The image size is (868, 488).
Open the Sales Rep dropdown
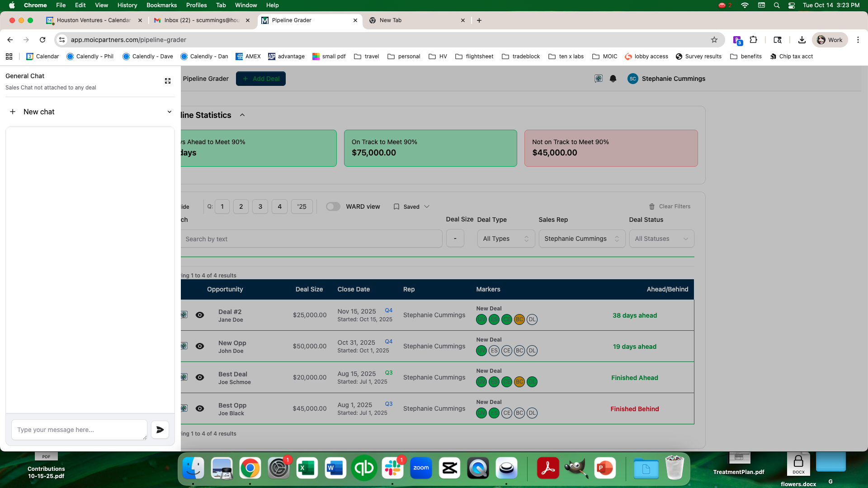tap(581, 239)
